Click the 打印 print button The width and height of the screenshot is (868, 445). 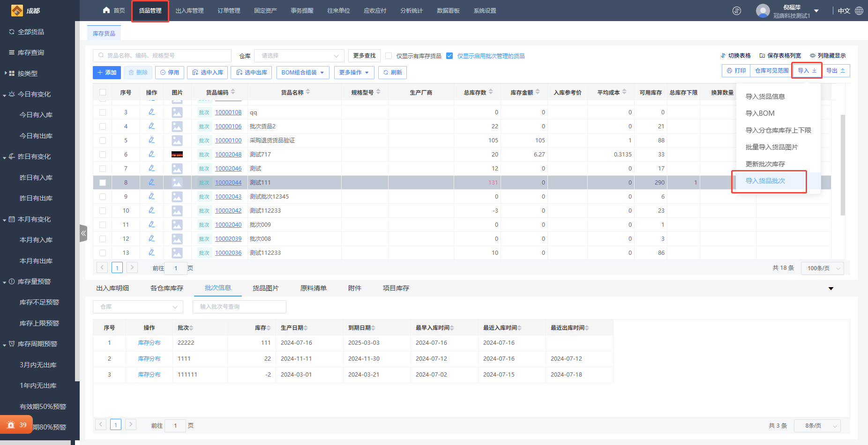tap(736, 71)
